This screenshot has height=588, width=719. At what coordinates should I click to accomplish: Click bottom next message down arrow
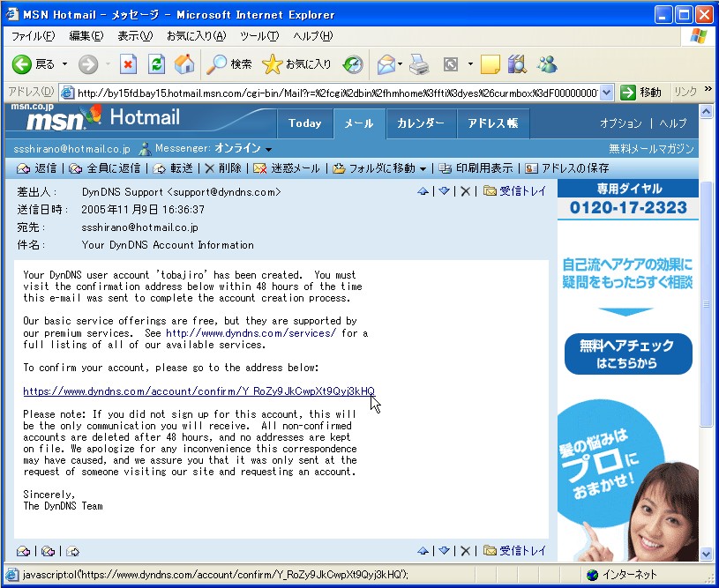tap(444, 551)
